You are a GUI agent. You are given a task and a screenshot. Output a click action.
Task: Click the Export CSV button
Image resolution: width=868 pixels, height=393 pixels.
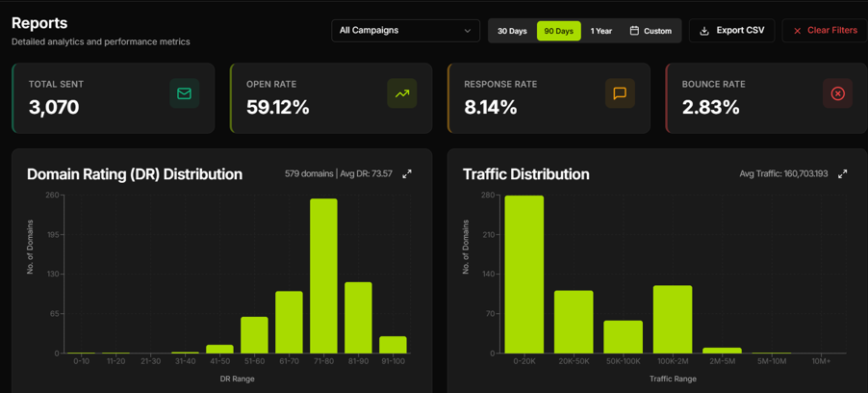(731, 31)
